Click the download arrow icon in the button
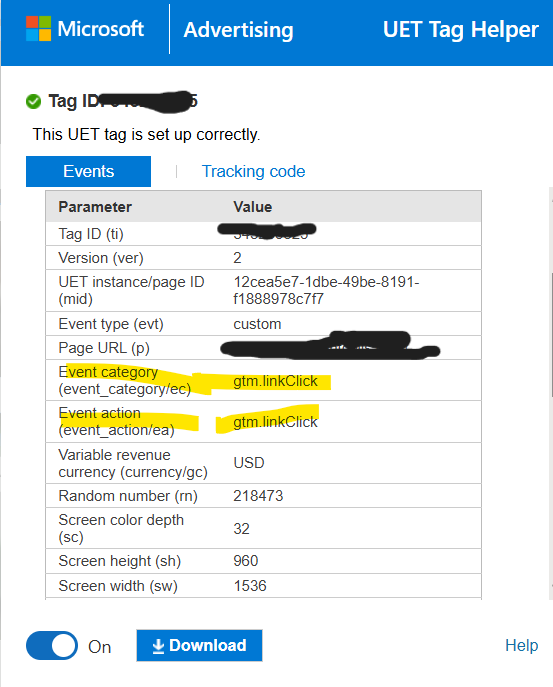The image size is (553, 687). pos(158,646)
